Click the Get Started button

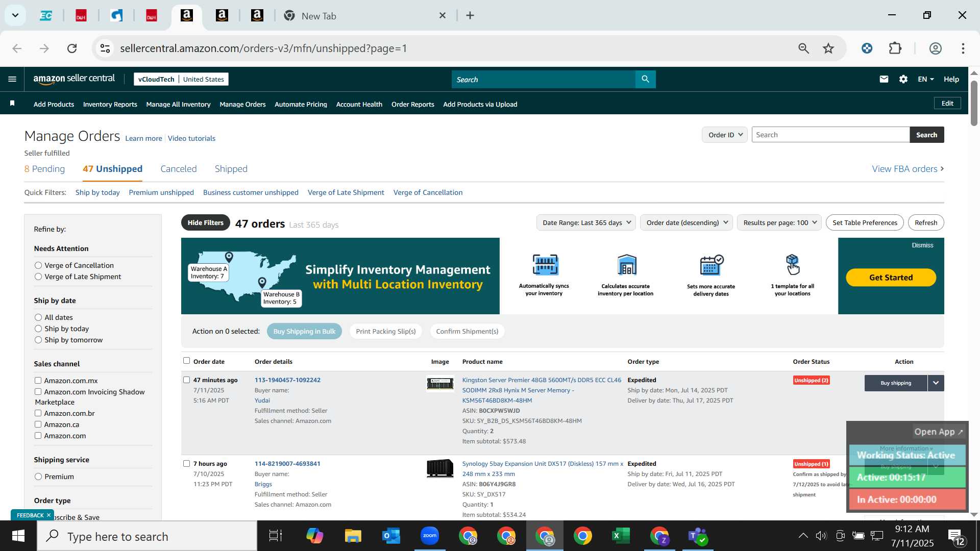pyautogui.click(x=891, y=278)
